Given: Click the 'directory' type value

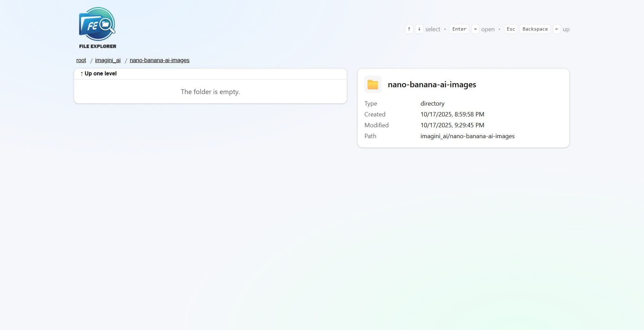Looking at the screenshot, I should pos(432,104).
